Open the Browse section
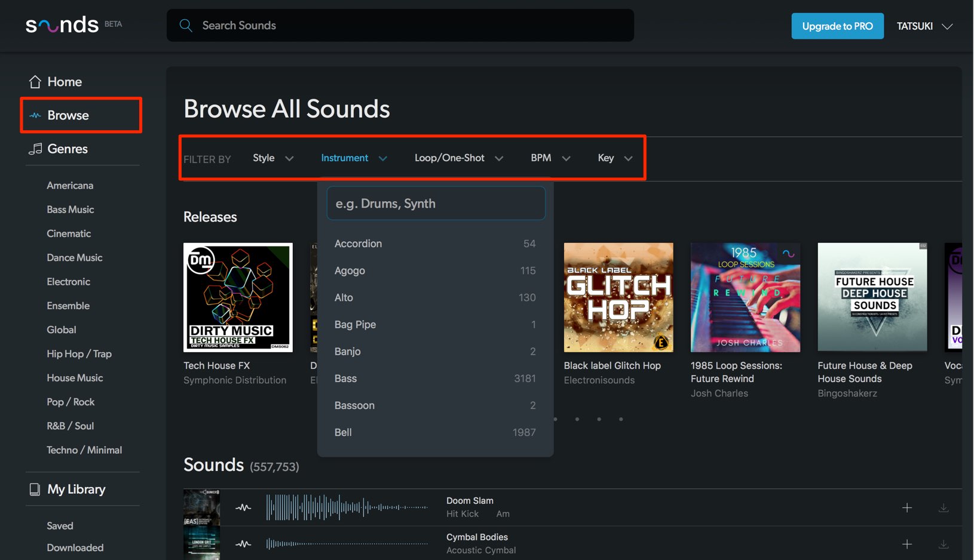The width and height of the screenshot is (974, 560). coord(68,115)
